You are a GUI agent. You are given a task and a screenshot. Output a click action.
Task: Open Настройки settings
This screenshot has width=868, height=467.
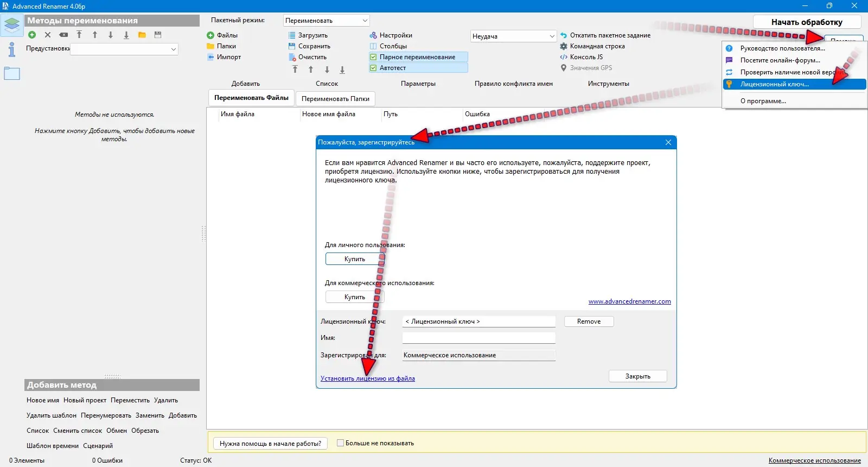click(x=391, y=35)
